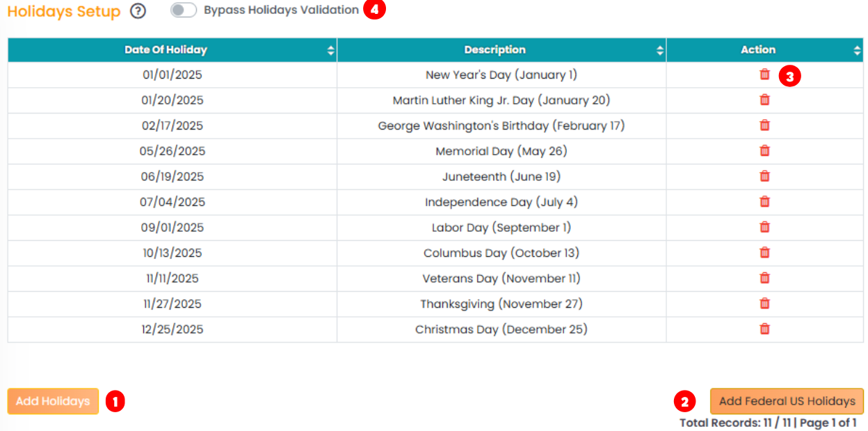868x431 pixels.
Task: Remove the Christmas Day holiday
Action: [764, 329]
